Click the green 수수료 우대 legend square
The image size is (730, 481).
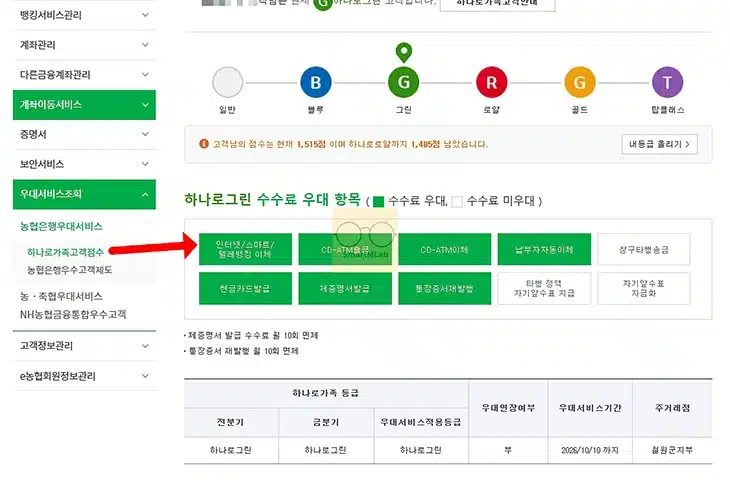point(379,202)
